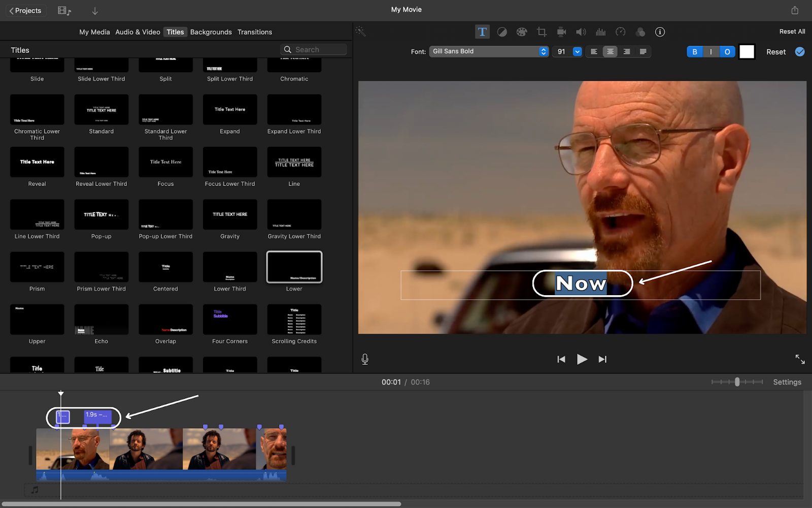Image resolution: width=812 pixels, height=508 pixels.
Task: Play the movie preview
Action: tap(582, 359)
